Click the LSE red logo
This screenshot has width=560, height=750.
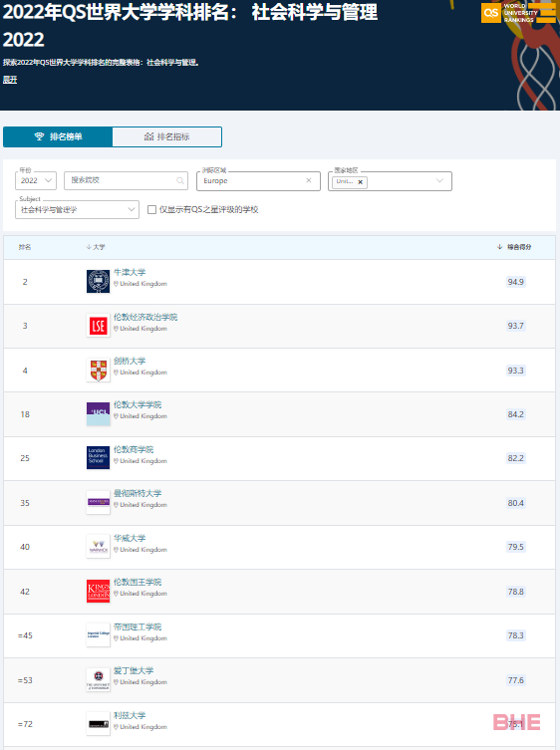98,326
